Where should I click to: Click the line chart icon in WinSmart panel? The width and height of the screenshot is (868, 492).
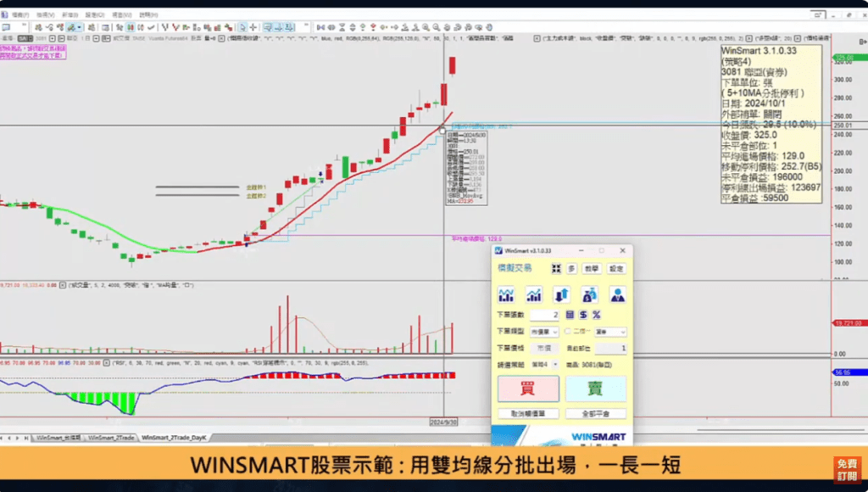click(x=507, y=294)
